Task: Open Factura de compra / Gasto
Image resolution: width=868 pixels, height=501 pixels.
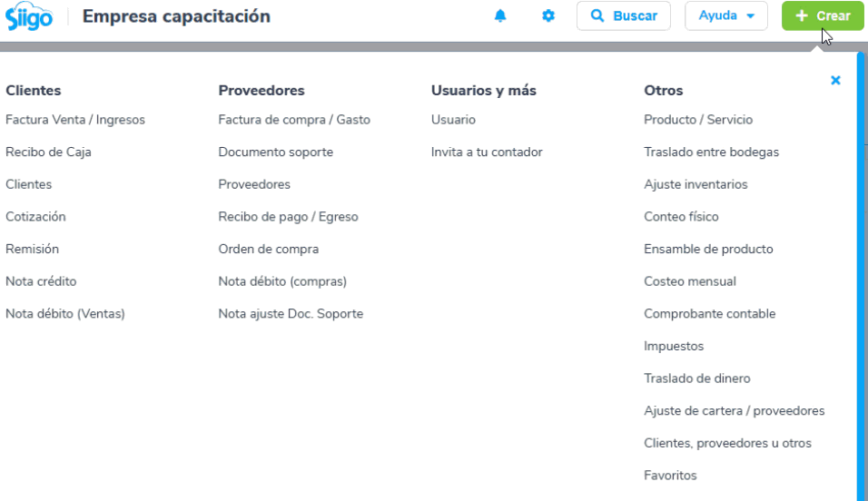Action: point(294,120)
